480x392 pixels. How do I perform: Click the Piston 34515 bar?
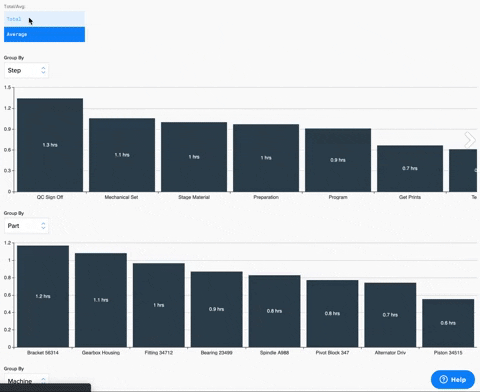click(x=448, y=323)
